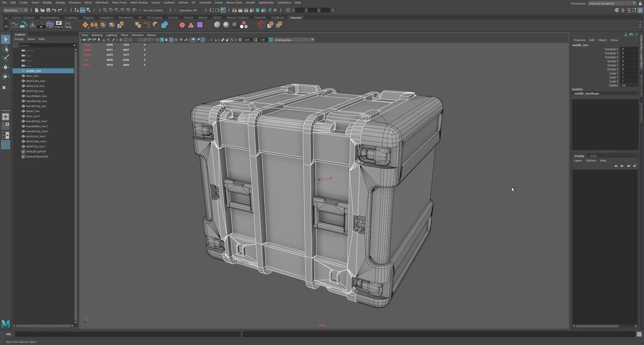The height and width of the screenshot is (345, 644).
Task: Open the Edit Mesh menu
Action: coord(102,3)
